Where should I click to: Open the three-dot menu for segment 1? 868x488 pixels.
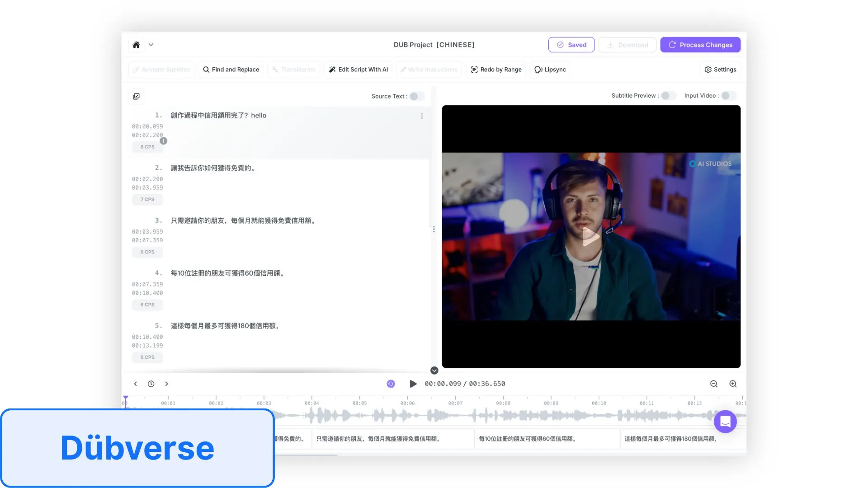[x=422, y=116]
